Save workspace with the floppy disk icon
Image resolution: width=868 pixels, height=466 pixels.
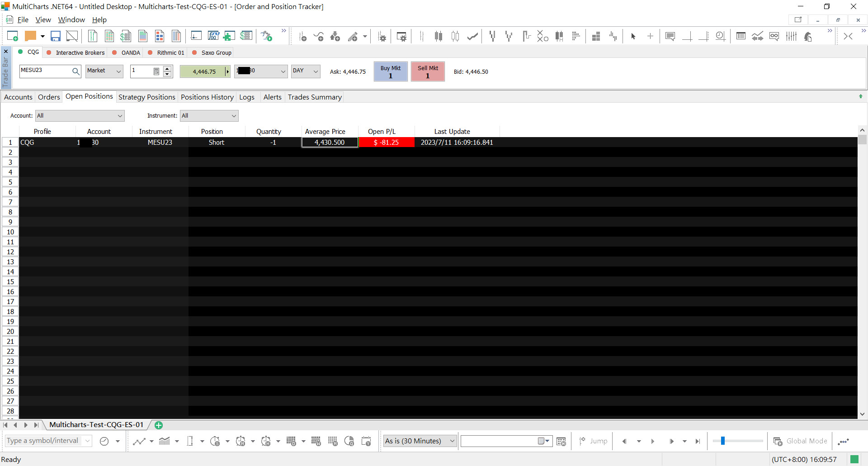tap(56, 36)
